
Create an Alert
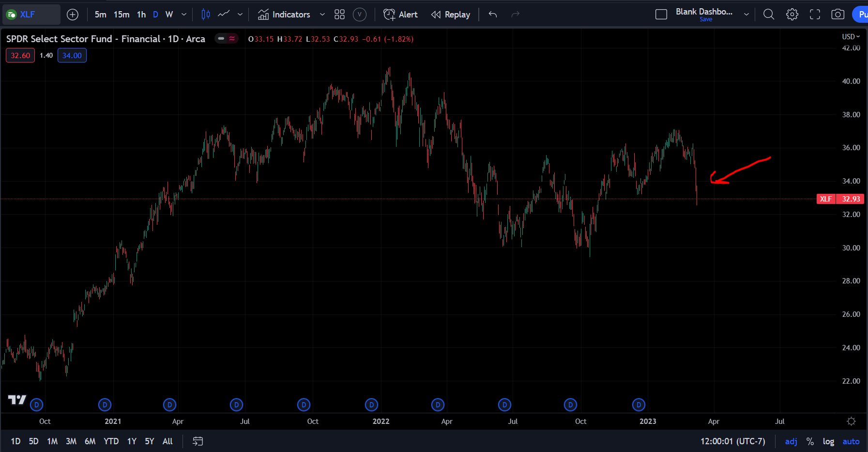pyautogui.click(x=400, y=15)
